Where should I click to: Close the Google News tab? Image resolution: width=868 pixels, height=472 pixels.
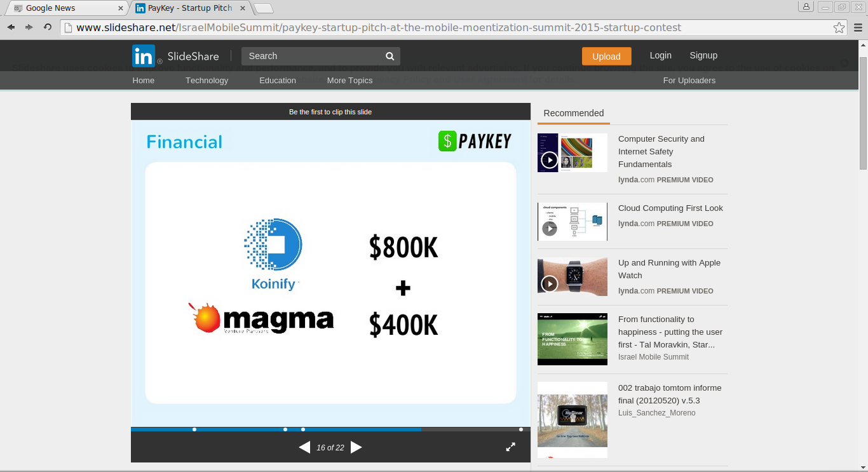coord(121,8)
